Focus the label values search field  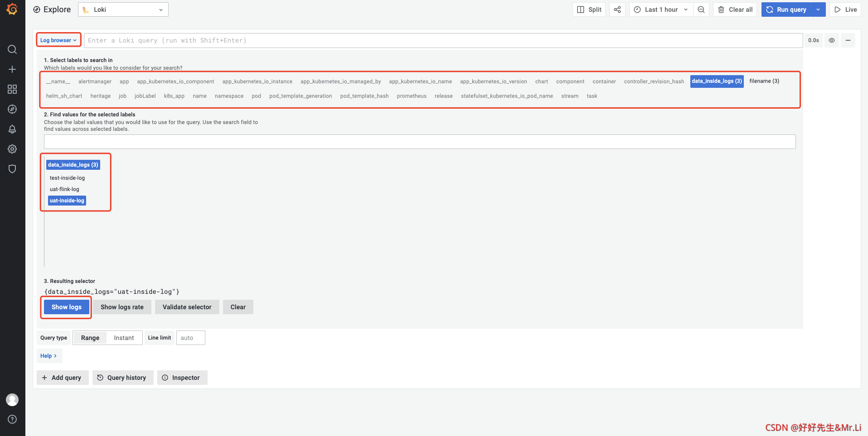(x=420, y=142)
